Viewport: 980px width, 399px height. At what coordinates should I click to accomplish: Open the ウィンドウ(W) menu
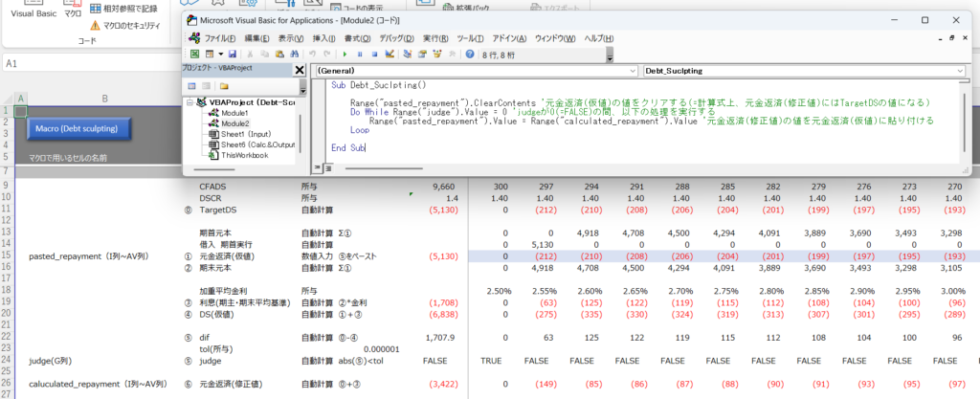pyautogui.click(x=555, y=37)
